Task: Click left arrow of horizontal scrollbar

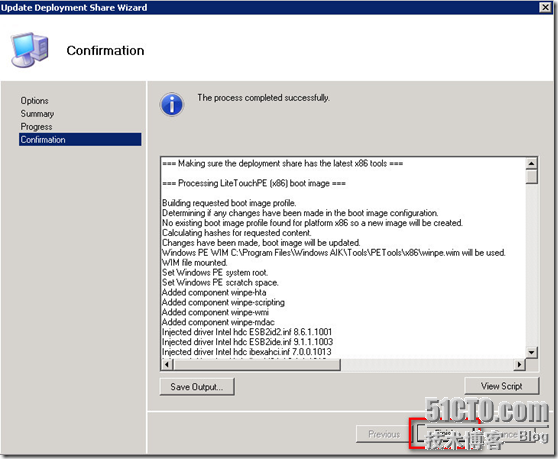Action: click(x=167, y=364)
